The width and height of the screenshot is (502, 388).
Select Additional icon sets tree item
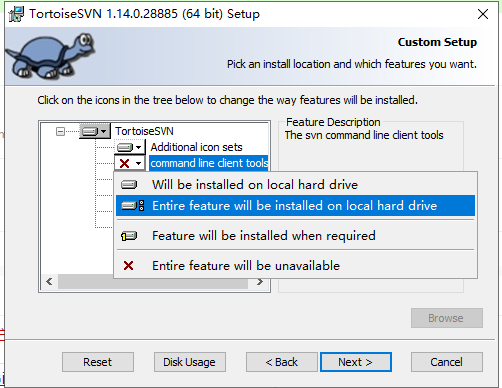196,147
